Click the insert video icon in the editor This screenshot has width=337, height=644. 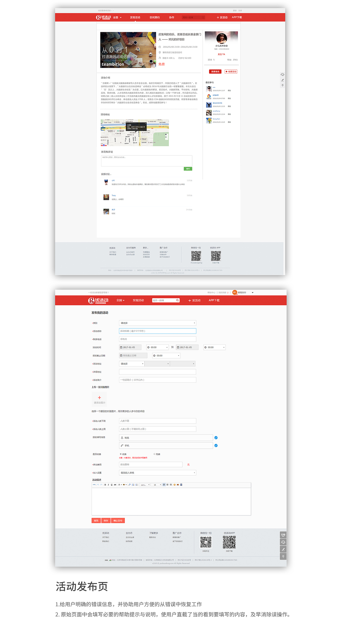[181, 485]
